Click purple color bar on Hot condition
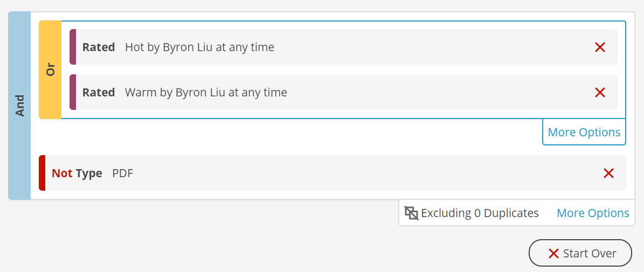644x272 pixels. [x=73, y=47]
